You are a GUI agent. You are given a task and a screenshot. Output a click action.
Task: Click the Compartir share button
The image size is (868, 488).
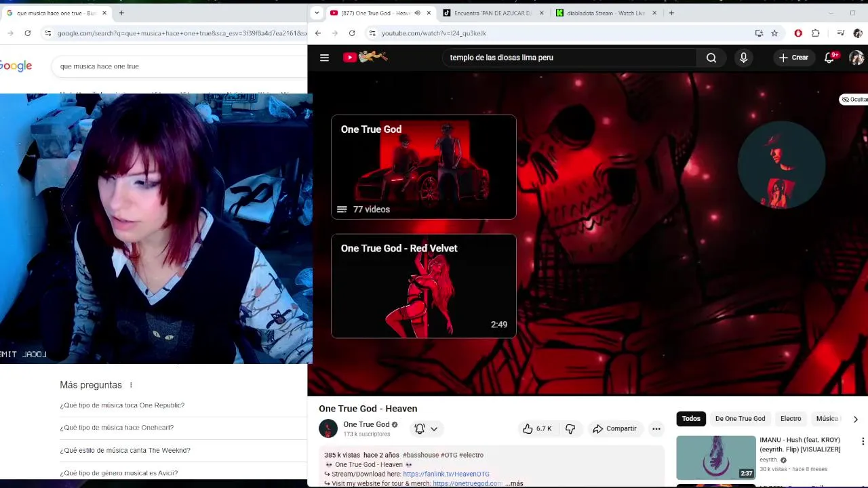(x=614, y=428)
